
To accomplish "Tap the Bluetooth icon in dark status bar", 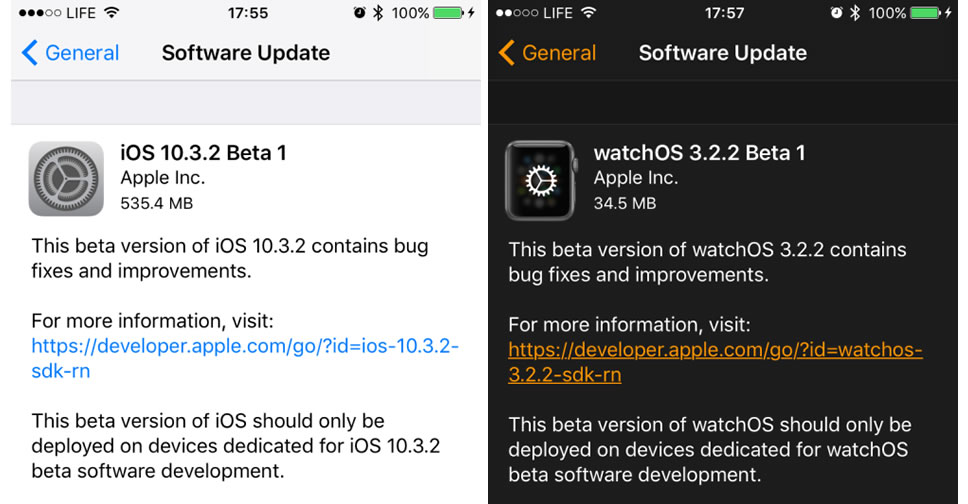I will (855, 13).
